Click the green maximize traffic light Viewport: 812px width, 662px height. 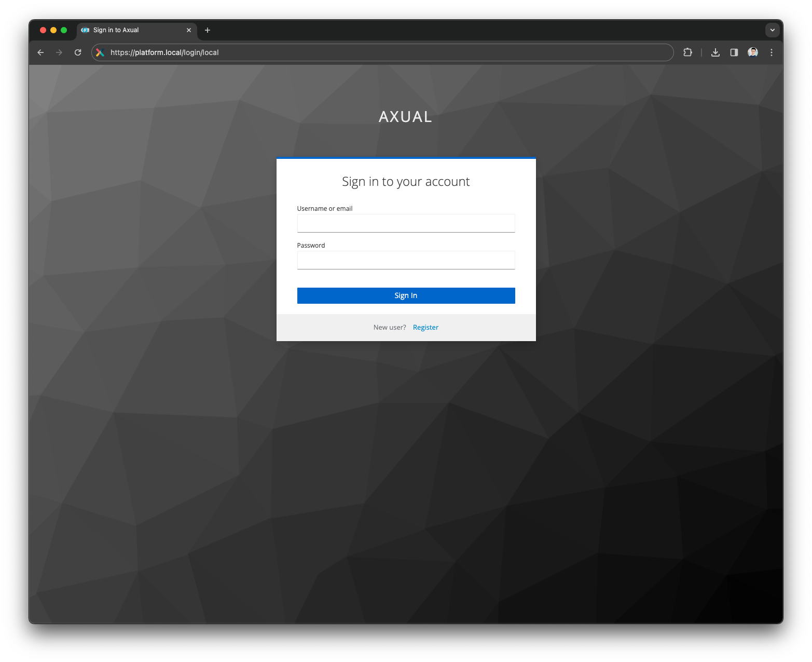[x=63, y=30]
